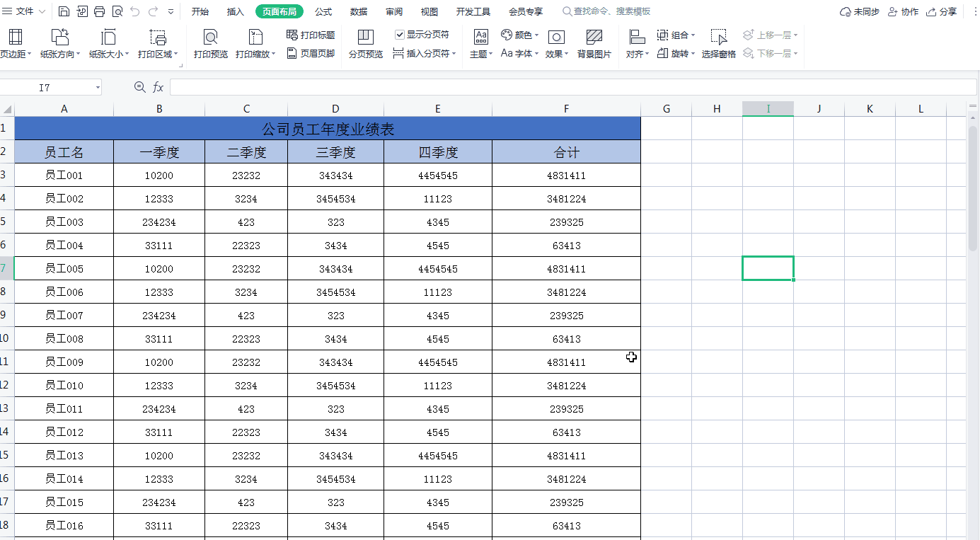Click the 一季度 header cell
The width and height of the screenshot is (980, 540).
(159, 151)
